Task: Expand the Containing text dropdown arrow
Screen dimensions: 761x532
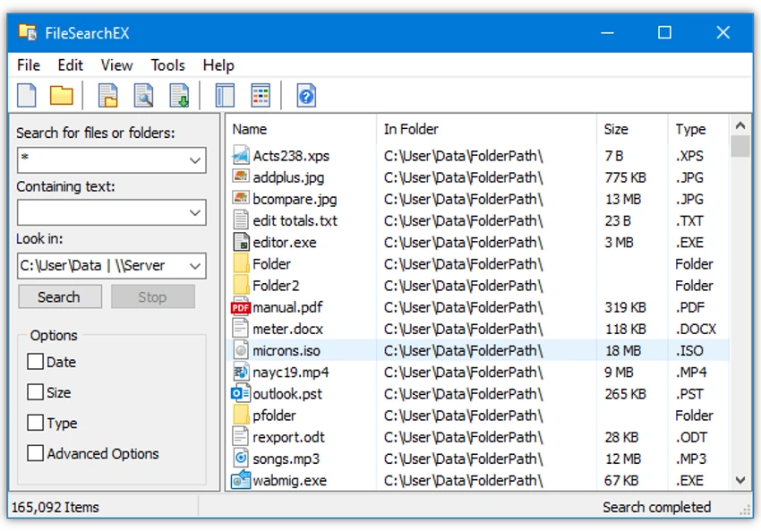Action: coord(195,212)
